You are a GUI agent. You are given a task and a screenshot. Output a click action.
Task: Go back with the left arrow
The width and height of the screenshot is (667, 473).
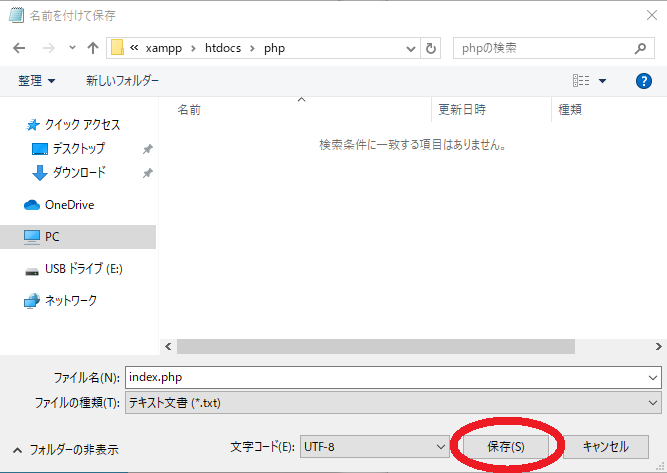(19, 48)
